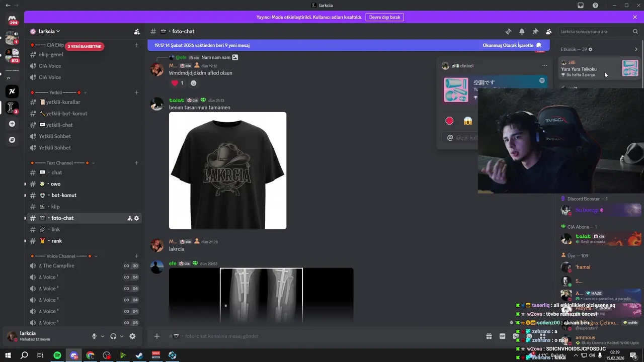Click Devre dışı bırak button
Viewport: 644px width, 362px height.
tap(384, 17)
